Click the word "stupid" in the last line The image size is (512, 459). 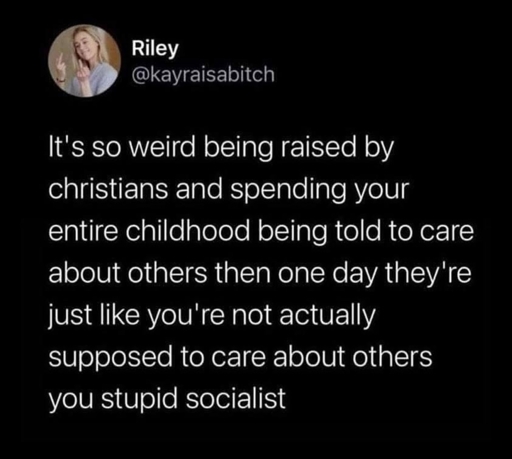[x=140, y=399]
